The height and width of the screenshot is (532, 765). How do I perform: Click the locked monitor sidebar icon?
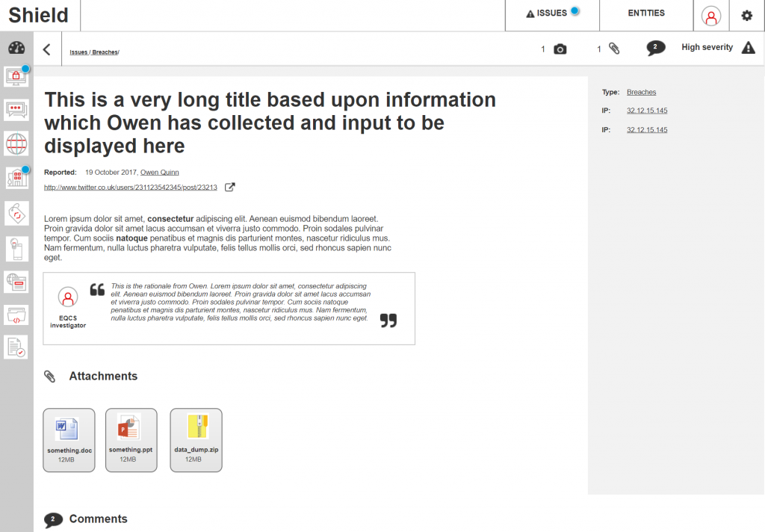[16, 76]
